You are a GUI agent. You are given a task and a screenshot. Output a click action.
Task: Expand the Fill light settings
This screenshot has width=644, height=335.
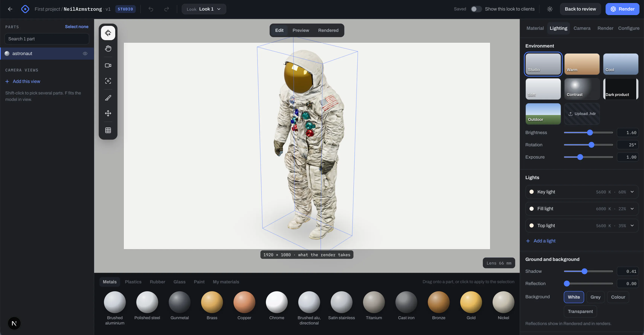(632, 209)
